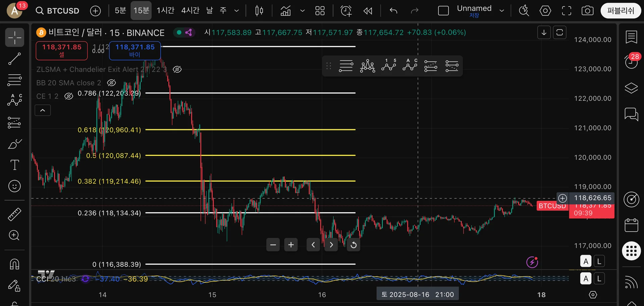Toggle log scale L on the price pane
Screen dimensions: 644x306
click(x=599, y=261)
